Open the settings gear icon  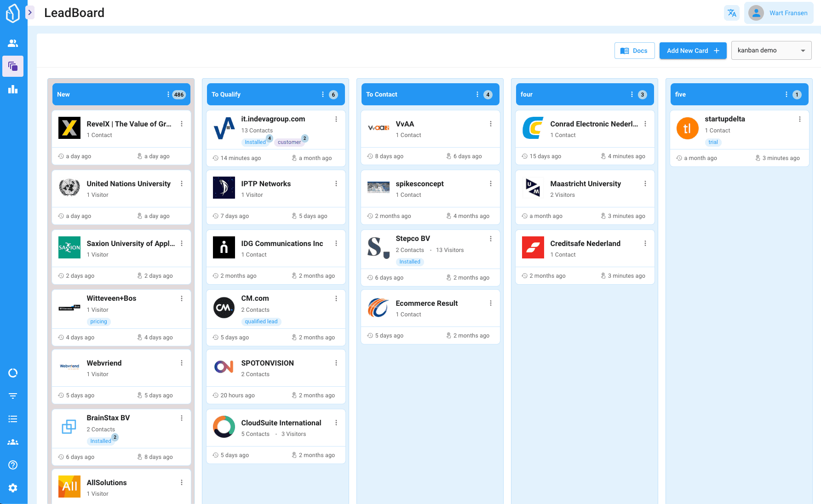[x=13, y=488]
